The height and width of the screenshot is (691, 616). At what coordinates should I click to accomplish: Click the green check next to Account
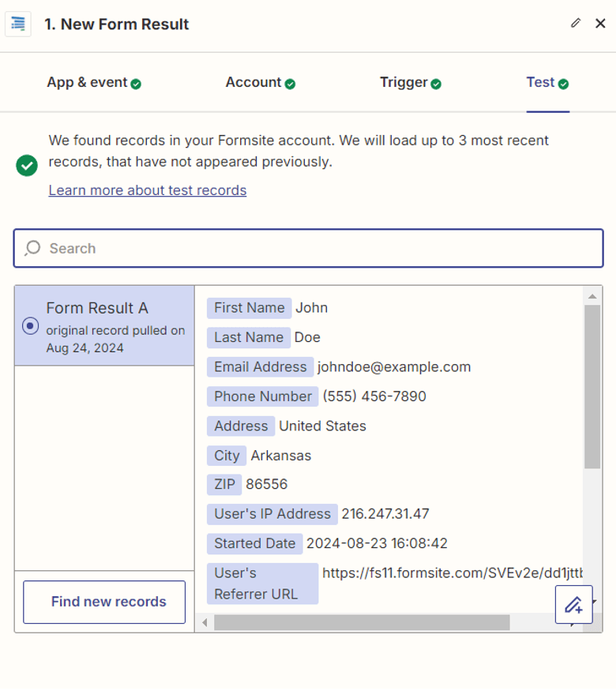(x=290, y=84)
